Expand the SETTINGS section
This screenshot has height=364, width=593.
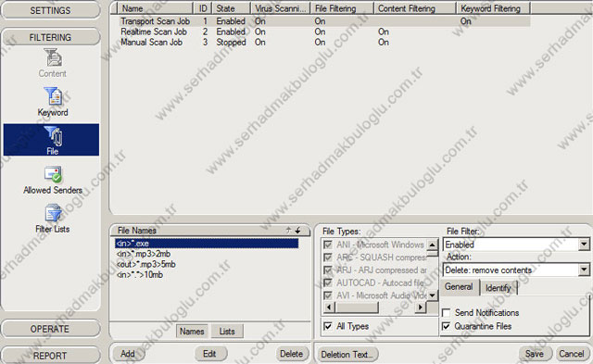coord(50,10)
